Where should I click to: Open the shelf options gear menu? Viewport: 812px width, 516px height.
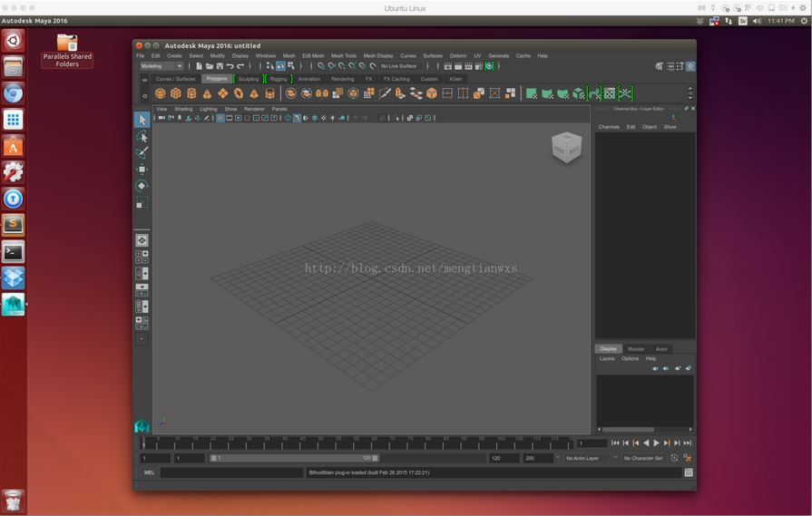click(x=144, y=96)
